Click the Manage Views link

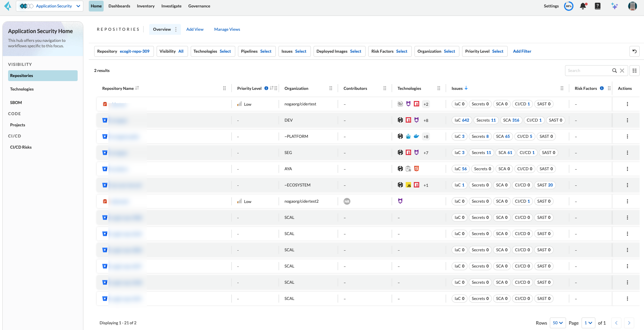click(x=227, y=29)
